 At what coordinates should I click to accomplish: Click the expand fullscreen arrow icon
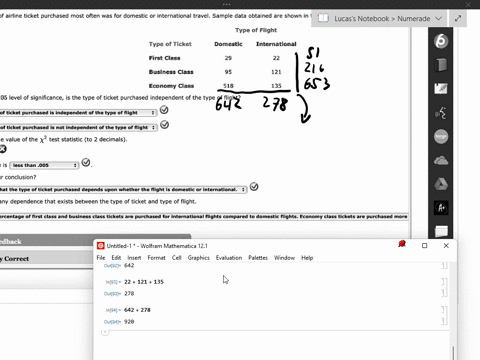pos(458,18)
